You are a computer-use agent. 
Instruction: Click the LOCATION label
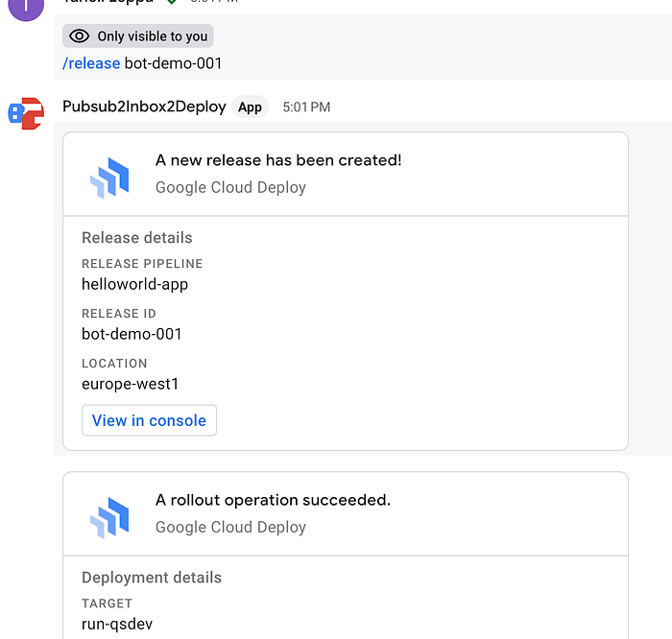pos(114,364)
